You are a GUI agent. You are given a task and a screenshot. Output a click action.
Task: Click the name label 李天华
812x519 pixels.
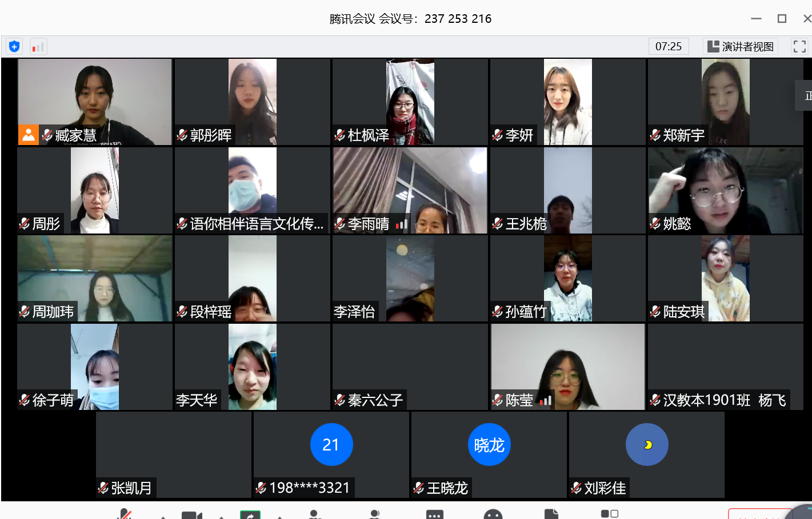pyautogui.click(x=197, y=400)
